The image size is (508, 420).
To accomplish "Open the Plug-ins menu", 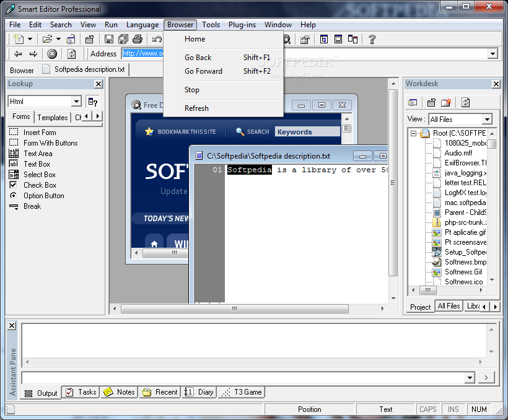I will 242,25.
